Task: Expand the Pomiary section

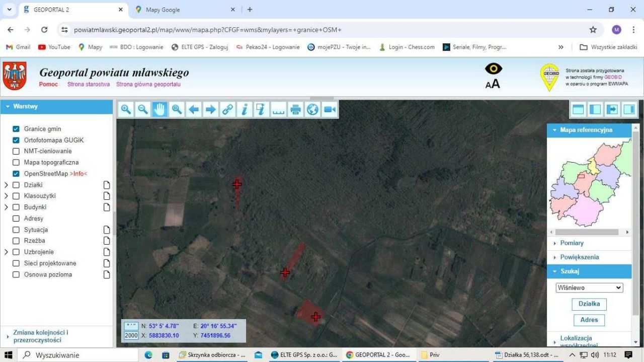Action: point(572,243)
